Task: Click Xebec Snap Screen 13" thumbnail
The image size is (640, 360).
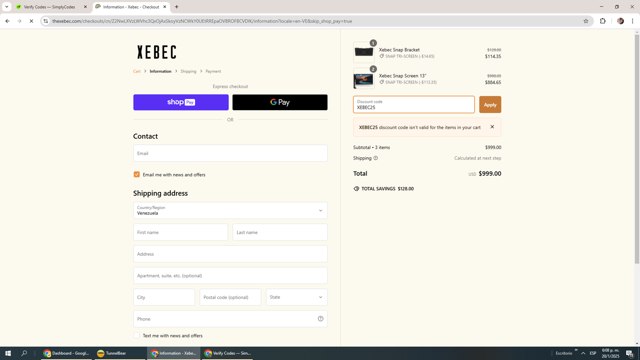Action: [364, 79]
